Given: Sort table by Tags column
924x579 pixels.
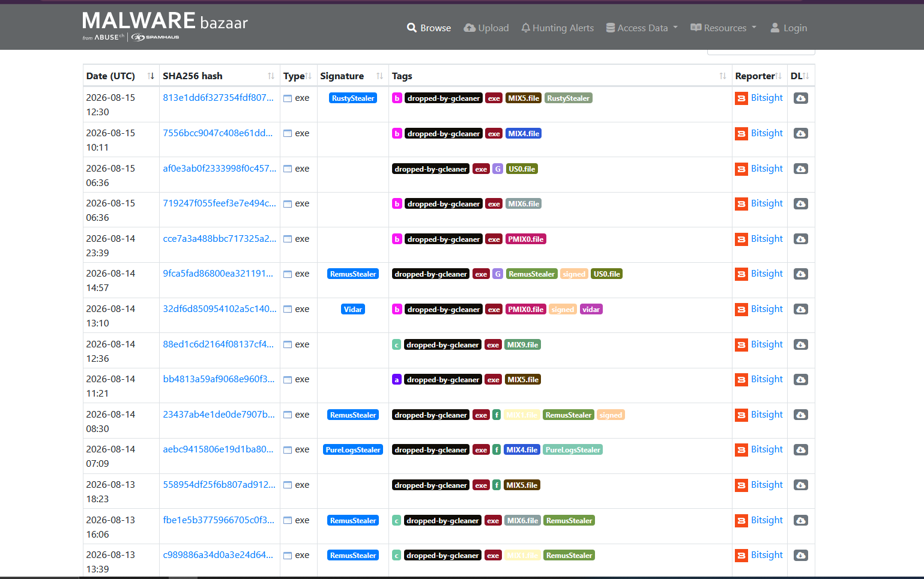Looking at the screenshot, I should tap(560, 76).
